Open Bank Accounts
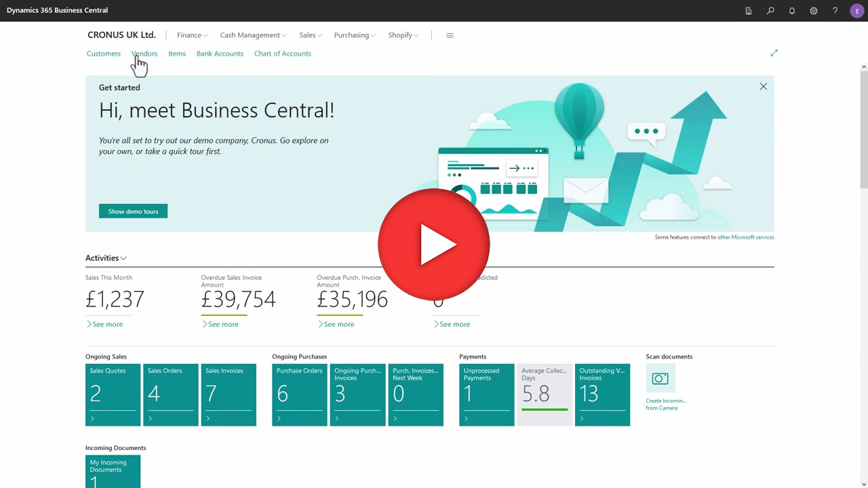Viewport: 868px width, 488px height. pos(220,54)
